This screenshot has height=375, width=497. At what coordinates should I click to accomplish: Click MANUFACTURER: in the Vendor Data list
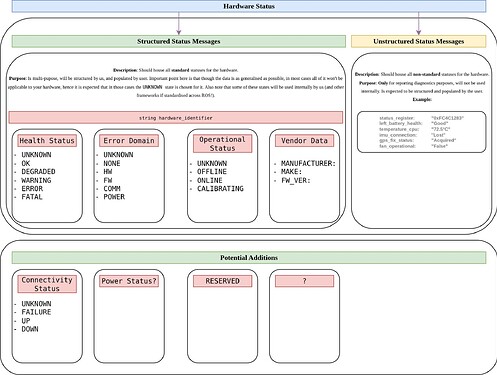pos(308,163)
